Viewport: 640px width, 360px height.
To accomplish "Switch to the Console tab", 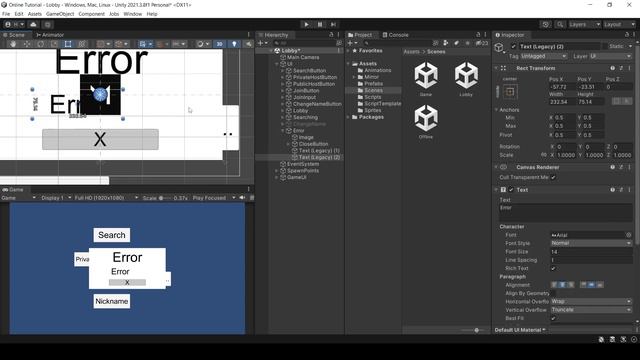I will (395, 35).
